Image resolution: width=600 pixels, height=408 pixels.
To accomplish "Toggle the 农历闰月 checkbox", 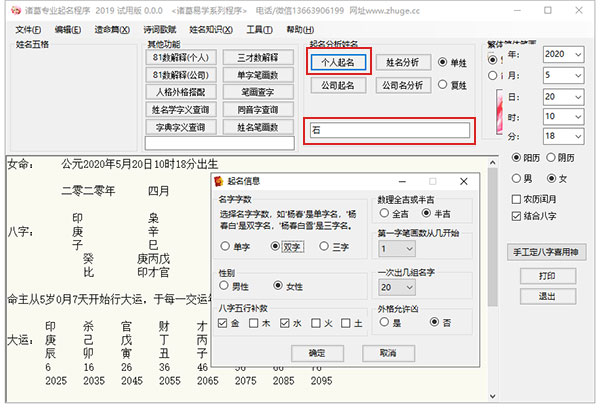I will [517, 198].
